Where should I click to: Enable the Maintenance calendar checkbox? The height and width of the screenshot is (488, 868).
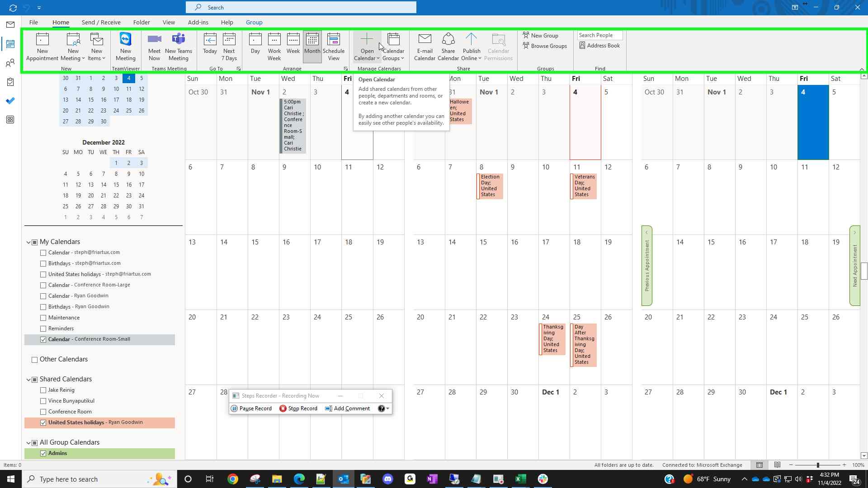pos(43,318)
